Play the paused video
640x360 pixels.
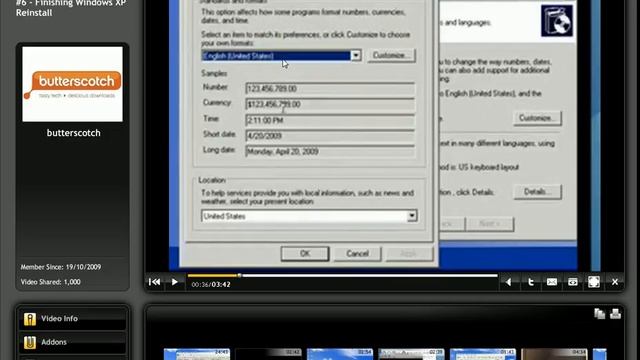click(175, 282)
